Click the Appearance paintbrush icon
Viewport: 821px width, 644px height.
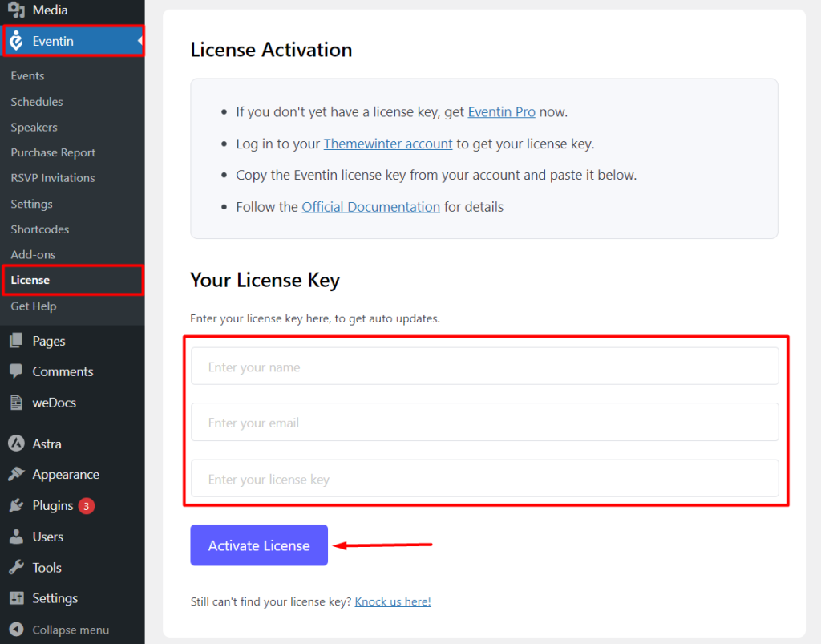click(x=16, y=474)
